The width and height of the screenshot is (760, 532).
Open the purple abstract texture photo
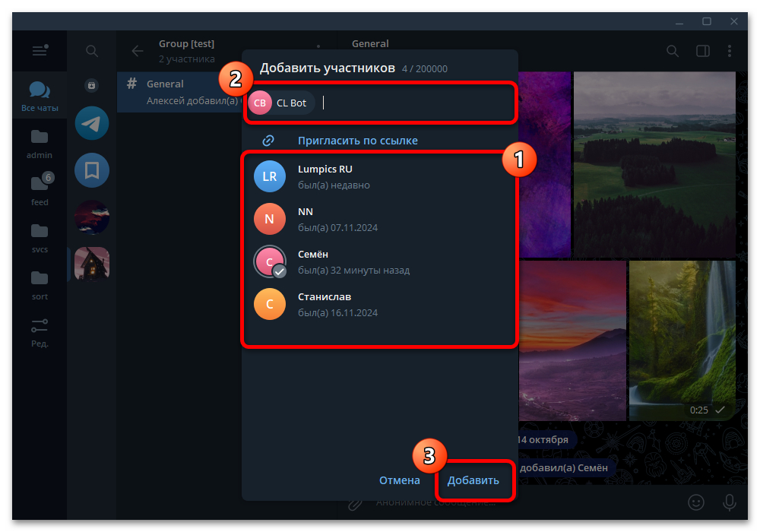pos(544,164)
